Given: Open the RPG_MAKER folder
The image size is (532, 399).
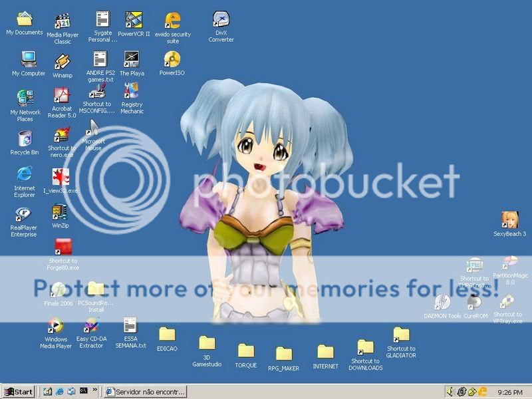Looking at the screenshot, I should click(x=284, y=354).
